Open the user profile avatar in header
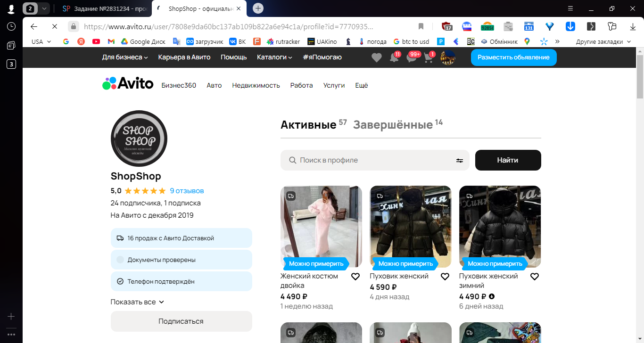Viewport: 644px width, 343px height. 447,57
